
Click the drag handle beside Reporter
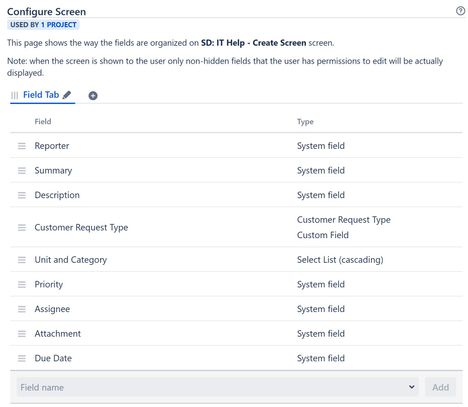coord(22,146)
